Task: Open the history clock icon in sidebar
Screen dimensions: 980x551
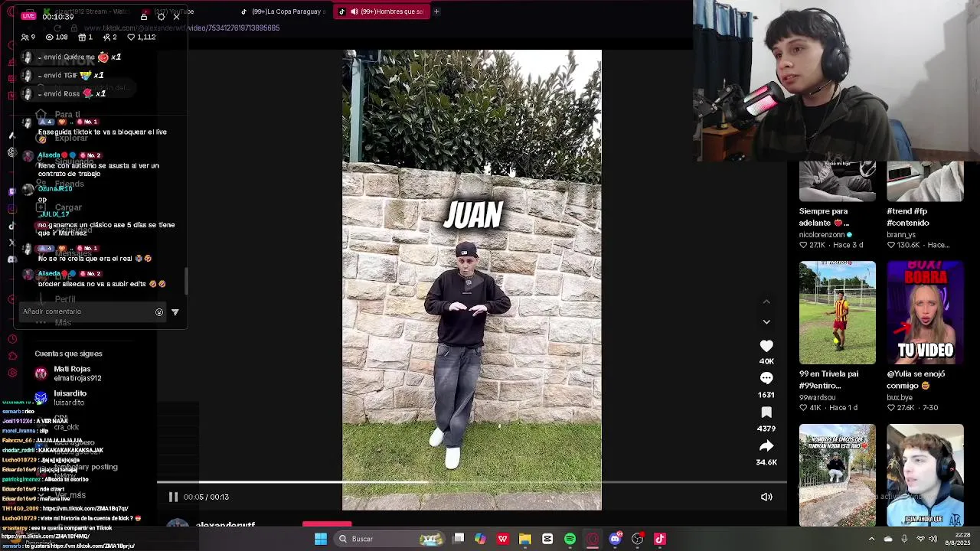Action: coord(12,339)
